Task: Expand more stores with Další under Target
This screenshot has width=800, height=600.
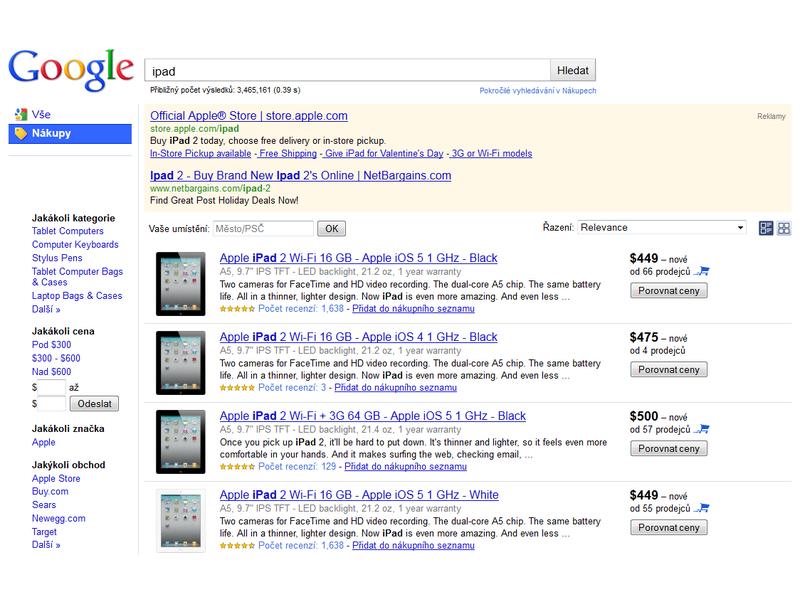Action: pyautogui.click(x=46, y=545)
